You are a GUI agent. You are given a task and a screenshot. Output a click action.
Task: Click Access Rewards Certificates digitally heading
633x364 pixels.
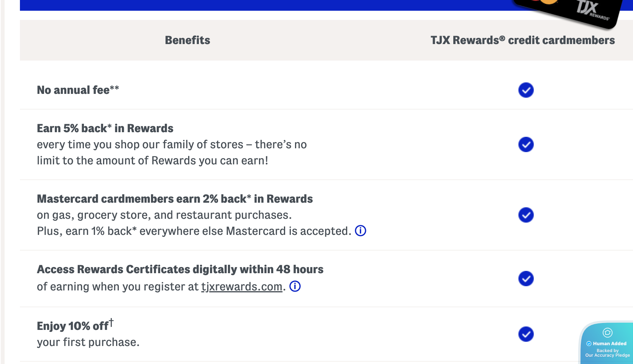pyautogui.click(x=180, y=269)
